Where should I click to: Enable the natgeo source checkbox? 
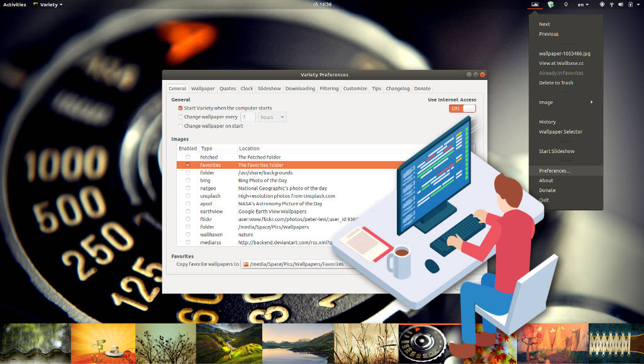click(187, 188)
